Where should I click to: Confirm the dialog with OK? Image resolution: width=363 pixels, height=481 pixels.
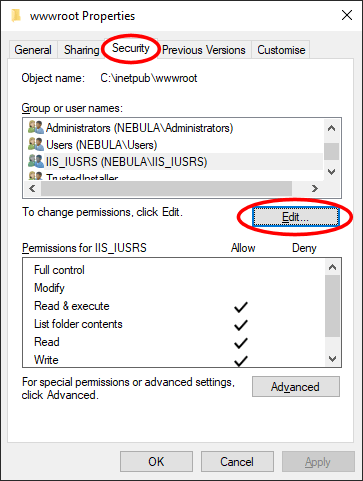coord(156,462)
